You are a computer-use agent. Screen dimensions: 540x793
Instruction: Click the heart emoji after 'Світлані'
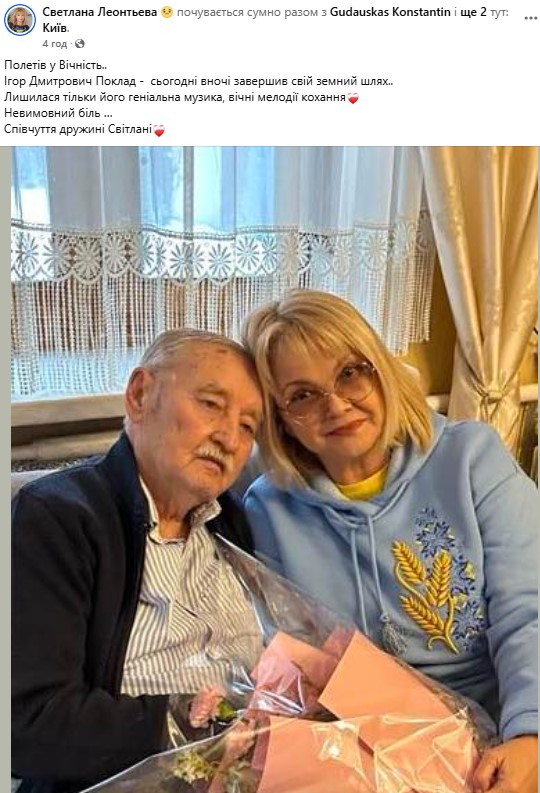pyautogui.click(x=159, y=130)
